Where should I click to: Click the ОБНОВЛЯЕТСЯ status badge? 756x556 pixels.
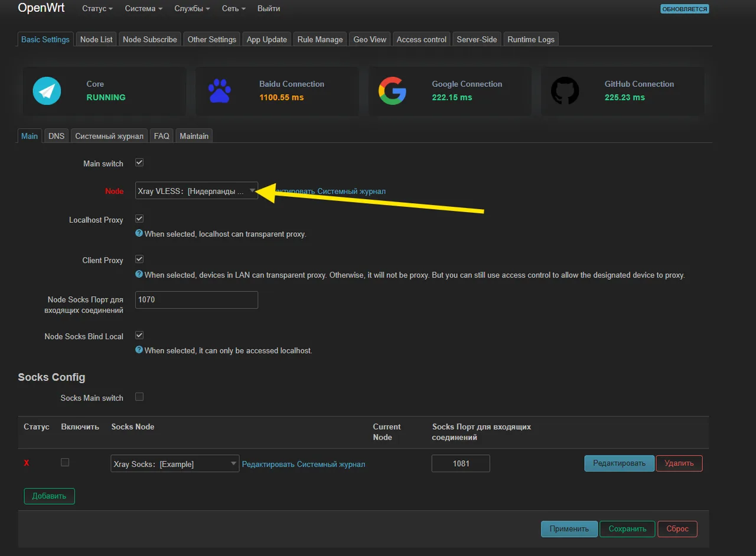[685, 9]
